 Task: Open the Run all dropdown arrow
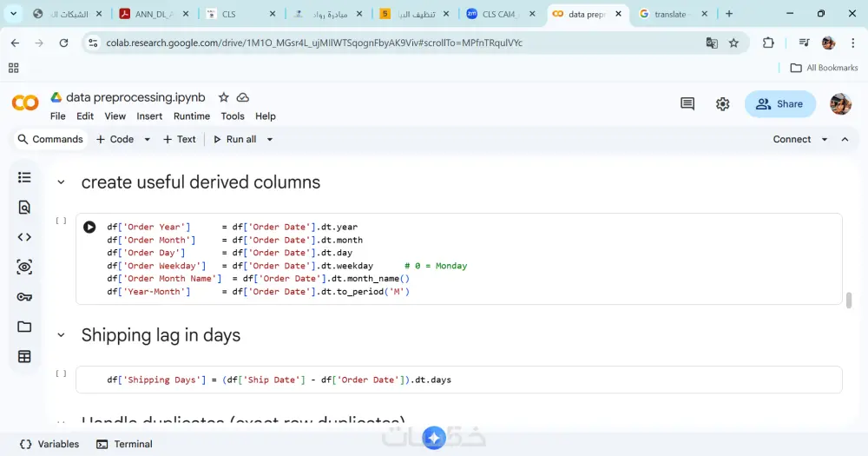pos(270,140)
